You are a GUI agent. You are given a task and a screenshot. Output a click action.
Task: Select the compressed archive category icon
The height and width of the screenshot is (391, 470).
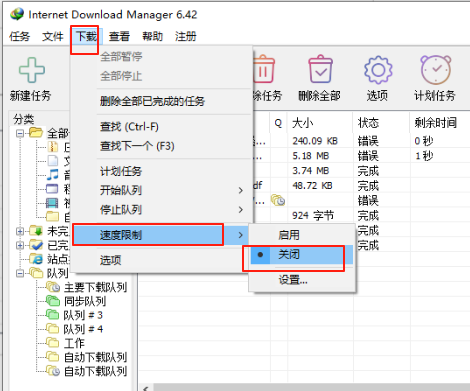pos(53,147)
